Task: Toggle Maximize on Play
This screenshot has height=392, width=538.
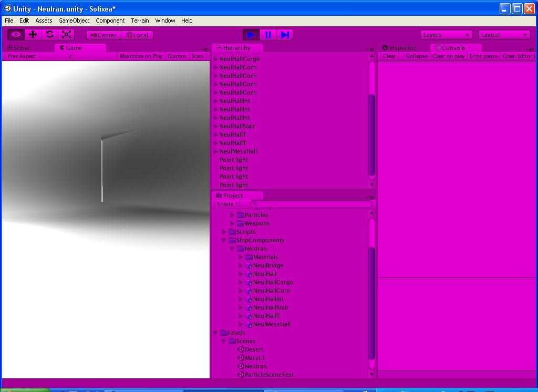Action: 141,56
